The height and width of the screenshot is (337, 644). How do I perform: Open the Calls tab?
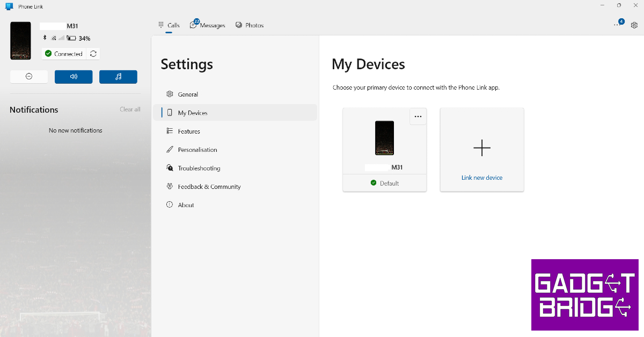(169, 25)
